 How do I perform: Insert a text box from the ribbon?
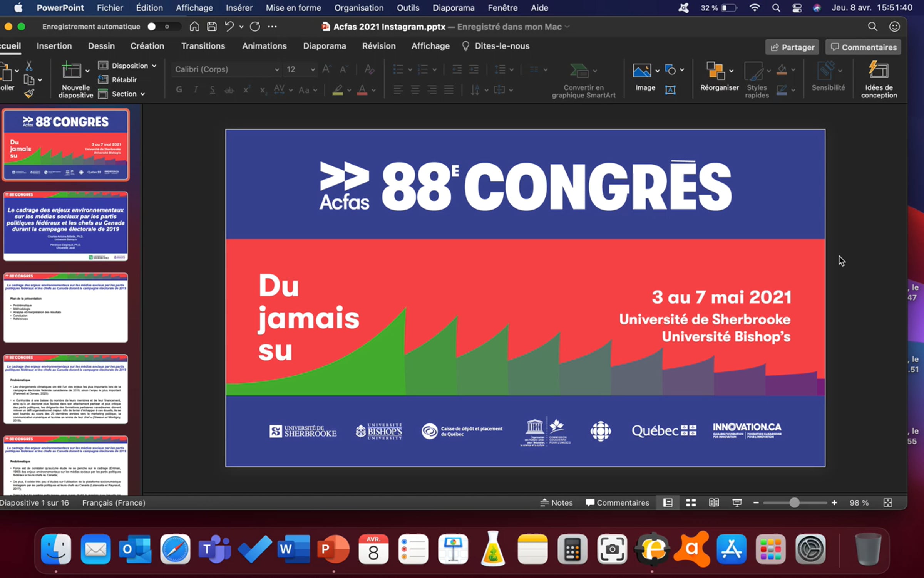(670, 90)
